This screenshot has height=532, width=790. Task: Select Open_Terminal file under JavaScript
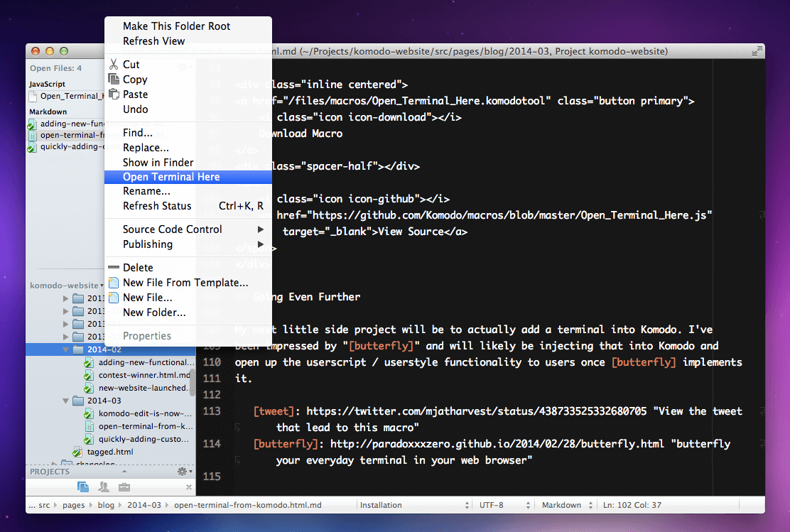67,96
